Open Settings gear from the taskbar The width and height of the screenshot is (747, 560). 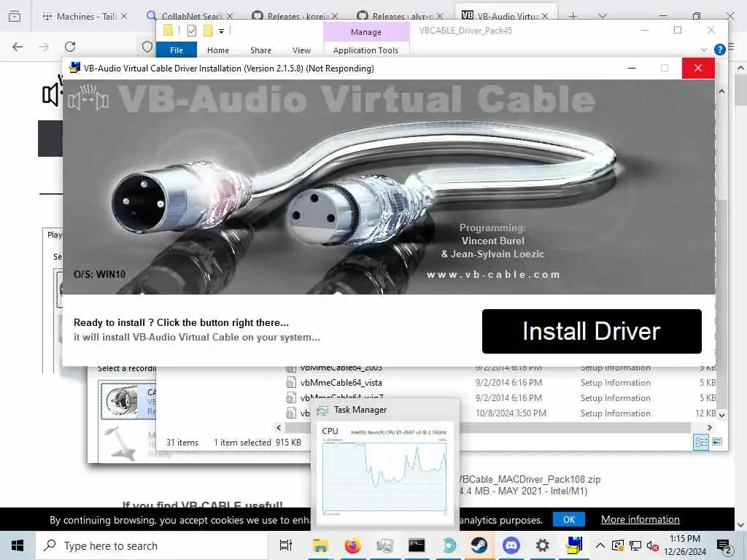pyautogui.click(x=543, y=545)
